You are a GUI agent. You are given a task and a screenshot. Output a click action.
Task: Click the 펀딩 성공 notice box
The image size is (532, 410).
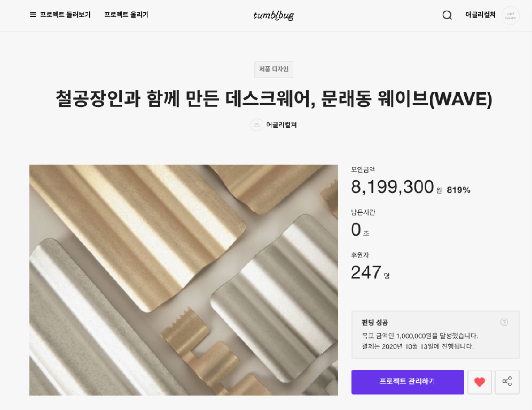(x=435, y=335)
